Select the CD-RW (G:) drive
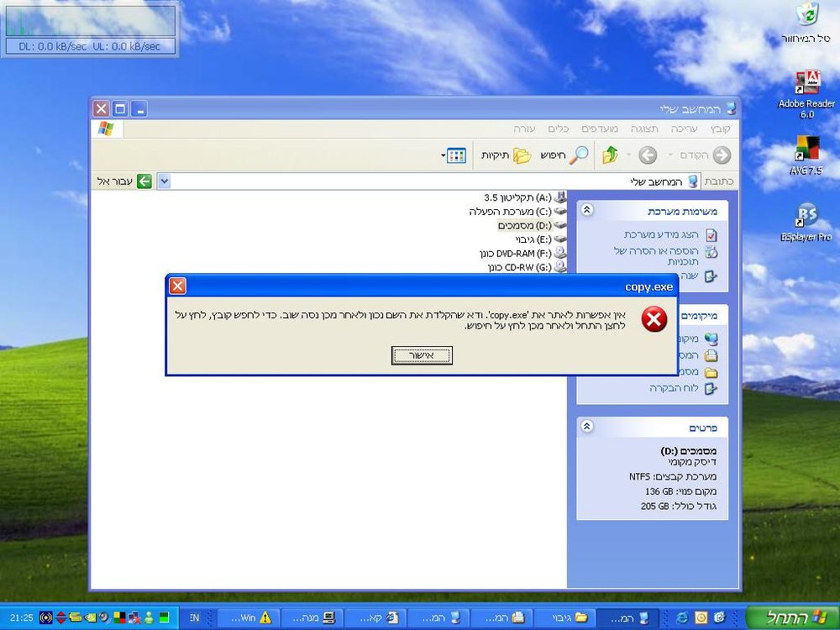The height and width of the screenshot is (630, 840). (x=527, y=267)
